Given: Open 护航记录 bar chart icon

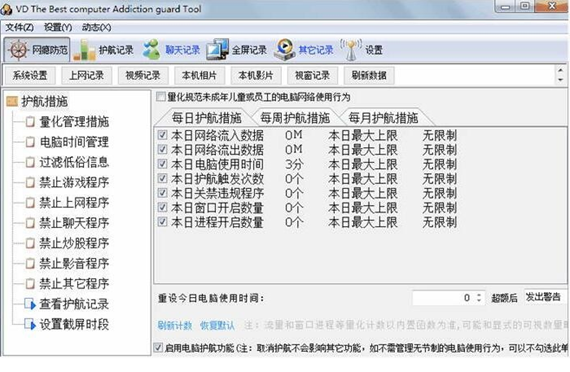Looking at the screenshot, I should pos(84,50).
